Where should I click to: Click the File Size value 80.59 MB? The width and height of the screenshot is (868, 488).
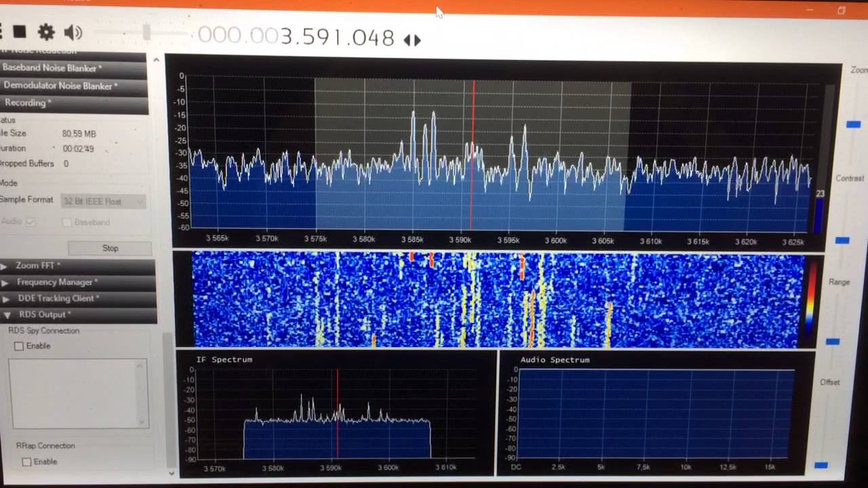(x=79, y=134)
